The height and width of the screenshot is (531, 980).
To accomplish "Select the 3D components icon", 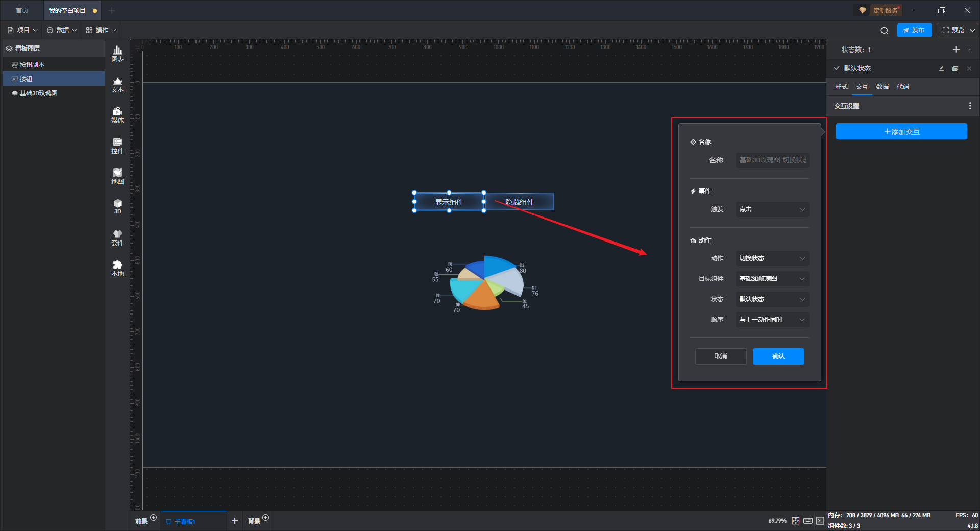I will [117, 206].
